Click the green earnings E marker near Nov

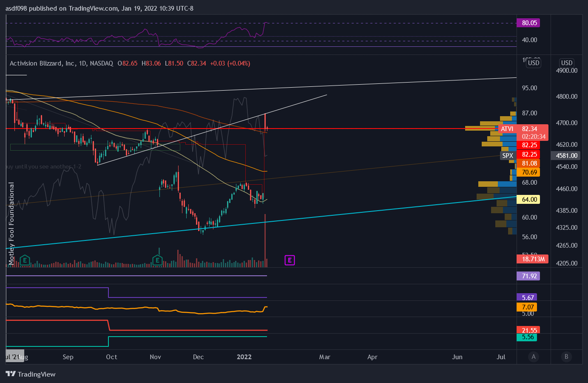tap(158, 260)
